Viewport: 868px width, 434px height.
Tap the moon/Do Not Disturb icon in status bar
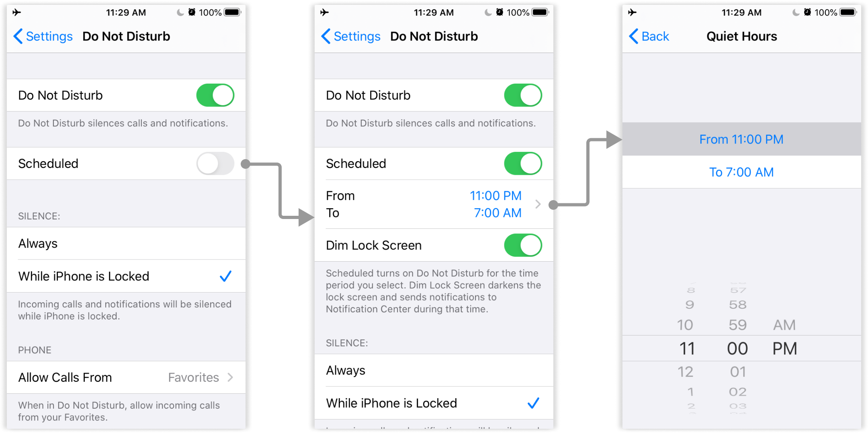pos(172,10)
